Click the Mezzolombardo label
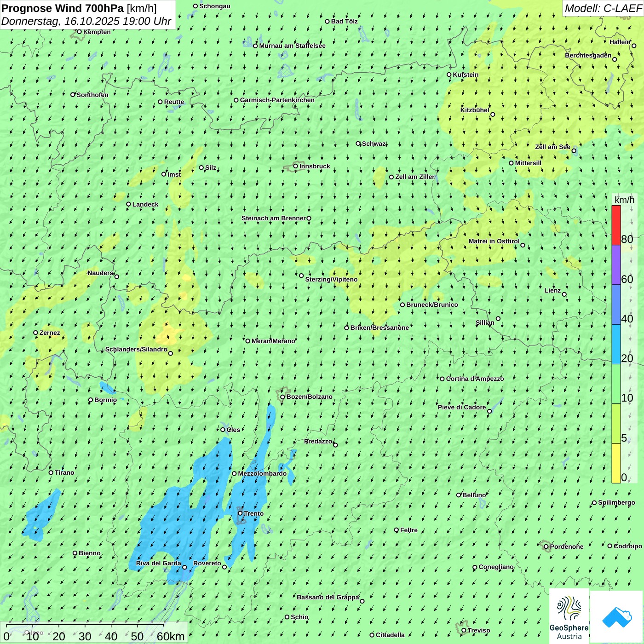The width and height of the screenshot is (644, 644). click(262, 473)
